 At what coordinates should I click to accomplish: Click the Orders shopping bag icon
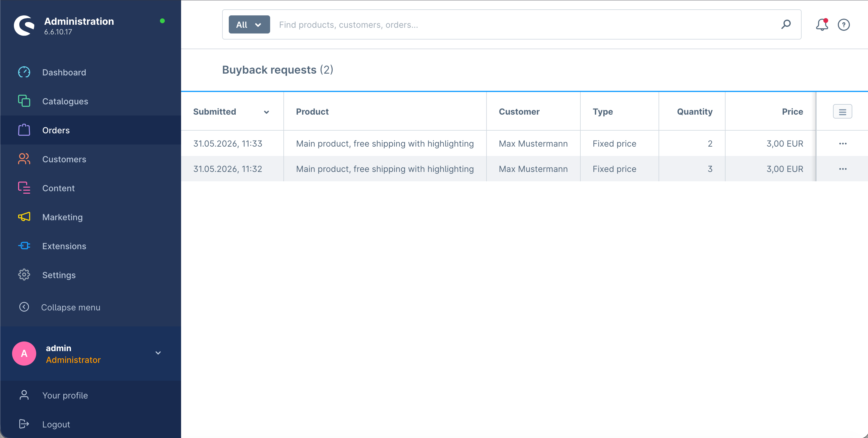[x=24, y=130]
